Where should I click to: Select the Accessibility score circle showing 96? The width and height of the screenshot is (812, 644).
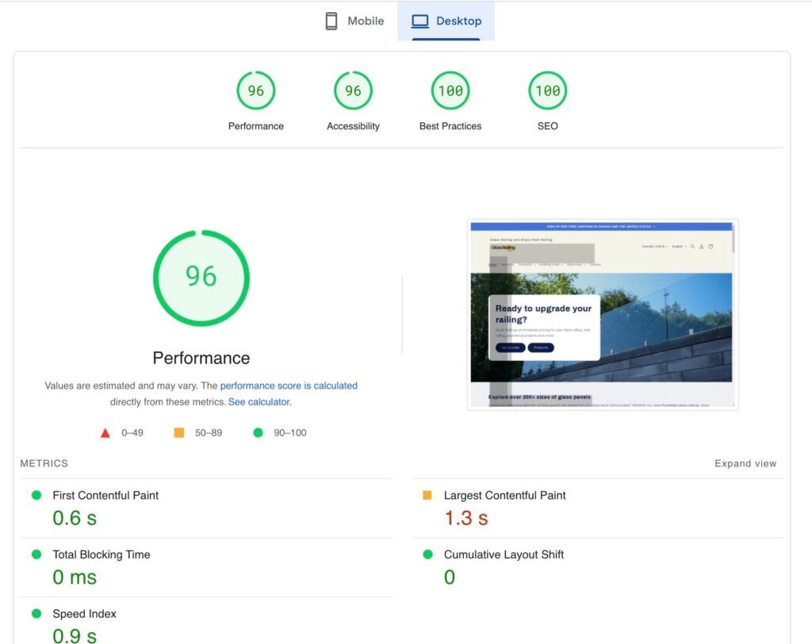pos(353,90)
